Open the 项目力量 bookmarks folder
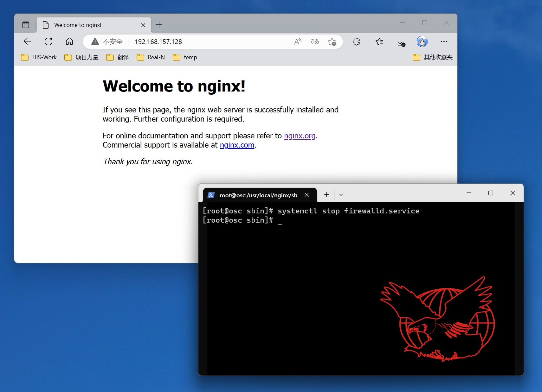542x392 pixels. click(81, 57)
